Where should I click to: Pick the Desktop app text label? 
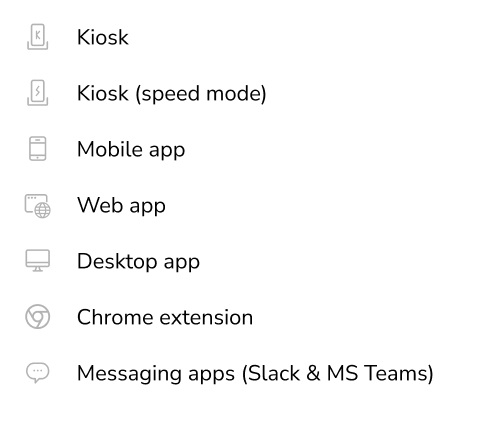click(x=138, y=262)
